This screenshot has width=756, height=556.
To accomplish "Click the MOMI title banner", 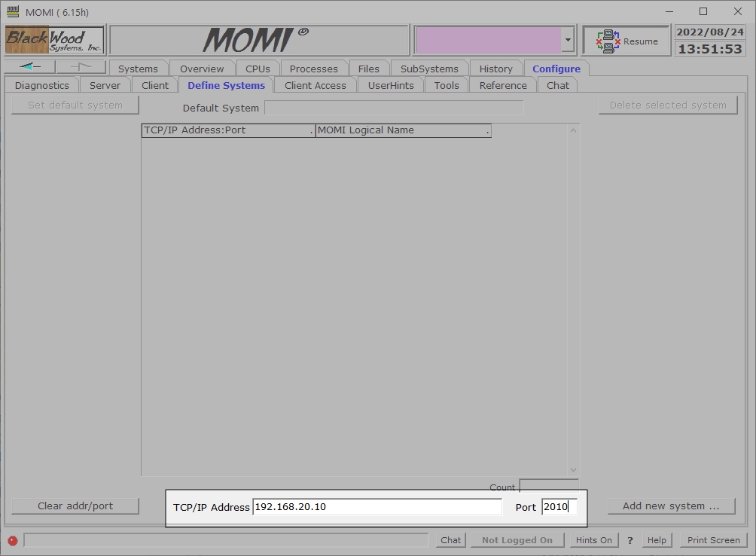I will (259, 40).
